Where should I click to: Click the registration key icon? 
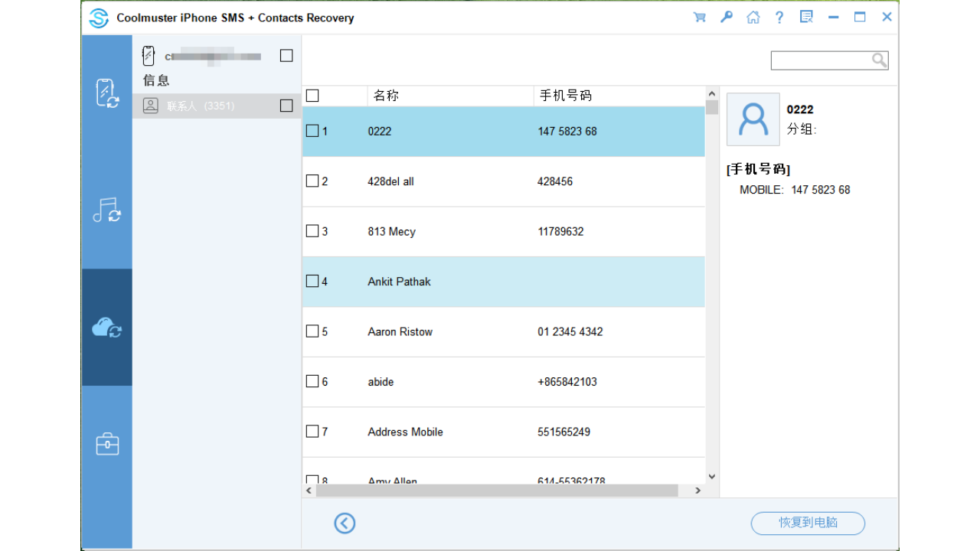[x=726, y=16]
